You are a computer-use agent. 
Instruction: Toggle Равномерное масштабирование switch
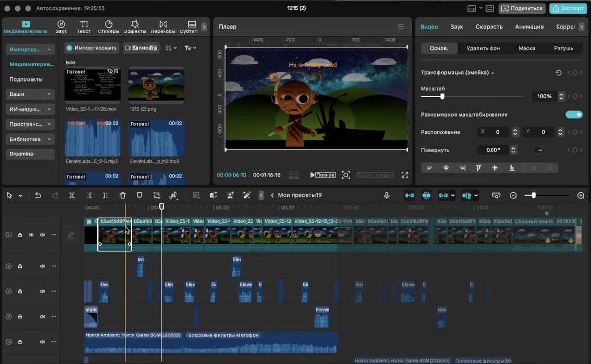[x=574, y=115]
